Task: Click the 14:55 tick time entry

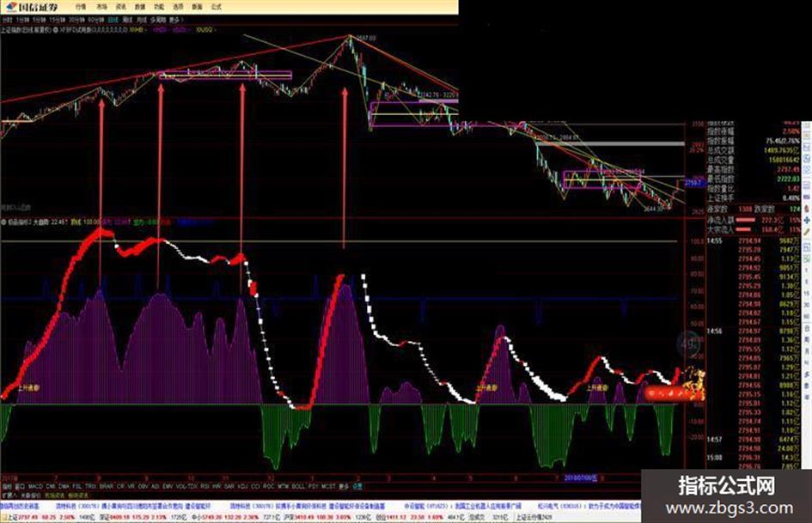Action: (x=715, y=240)
